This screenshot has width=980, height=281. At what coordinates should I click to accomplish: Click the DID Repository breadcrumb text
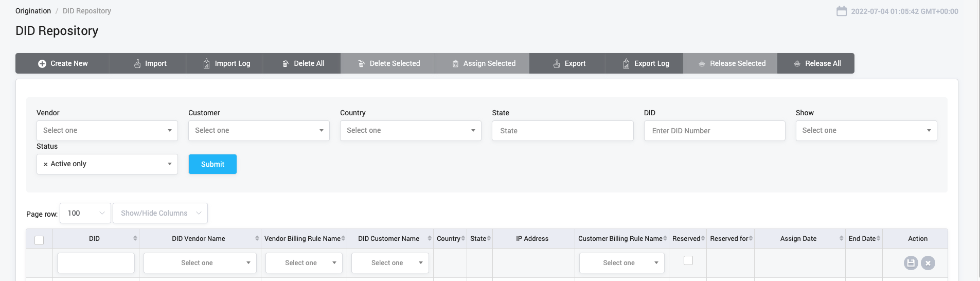(x=87, y=11)
